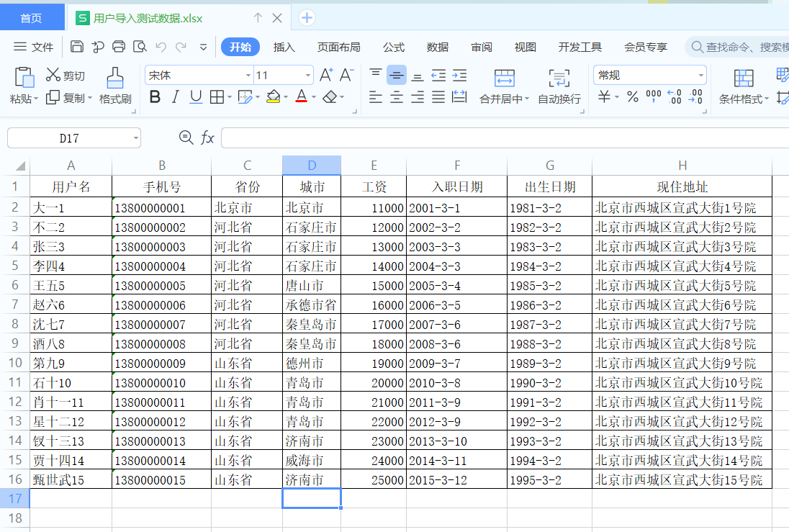
Task: Toggle middle vertical alignment
Action: point(397,76)
